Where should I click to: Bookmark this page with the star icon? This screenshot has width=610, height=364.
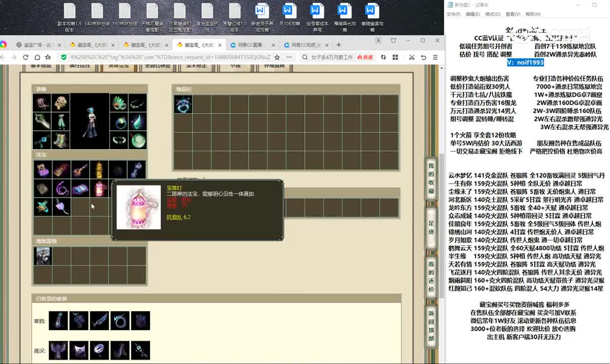coord(277,57)
